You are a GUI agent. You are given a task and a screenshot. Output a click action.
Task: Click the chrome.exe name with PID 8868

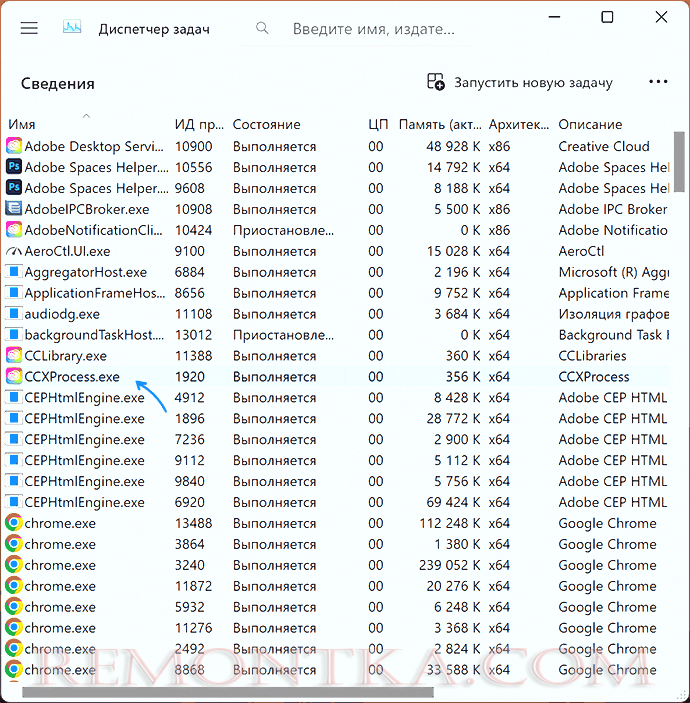(60, 669)
